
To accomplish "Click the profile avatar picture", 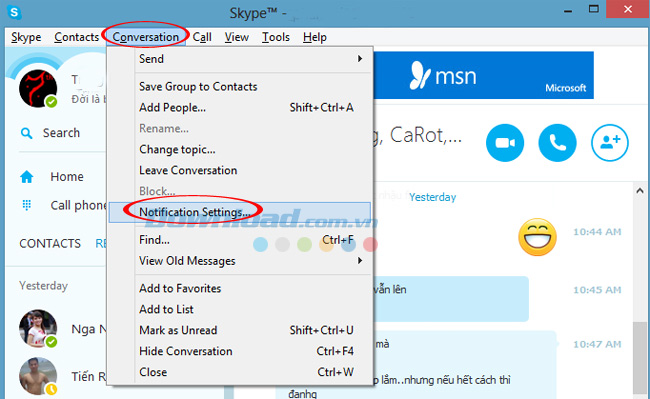I will point(38,89).
